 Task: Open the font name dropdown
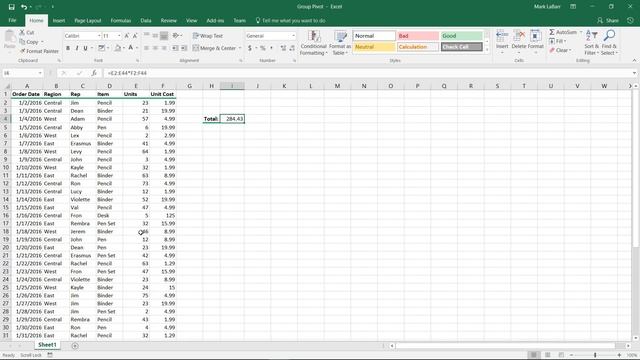pyautogui.click(x=99, y=36)
